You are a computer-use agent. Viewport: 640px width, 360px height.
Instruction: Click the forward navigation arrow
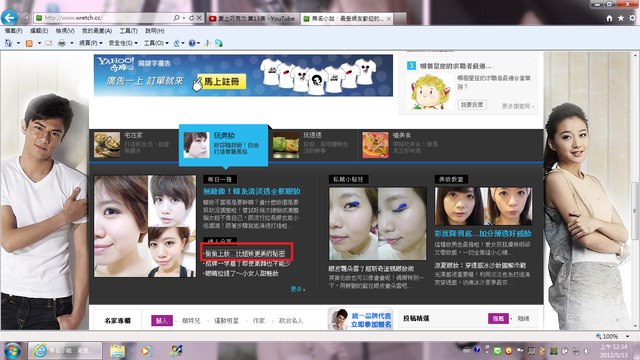[25, 18]
